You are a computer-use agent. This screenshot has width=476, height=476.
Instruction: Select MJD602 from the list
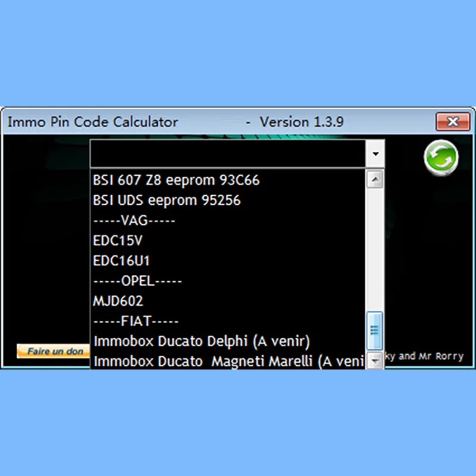tap(228, 301)
